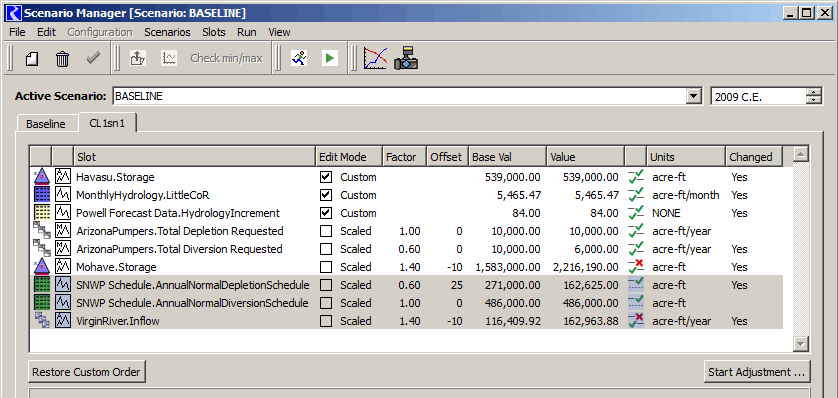Image resolution: width=838 pixels, height=398 pixels.
Task: Click the Start Adjustment button
Action: 757,372
